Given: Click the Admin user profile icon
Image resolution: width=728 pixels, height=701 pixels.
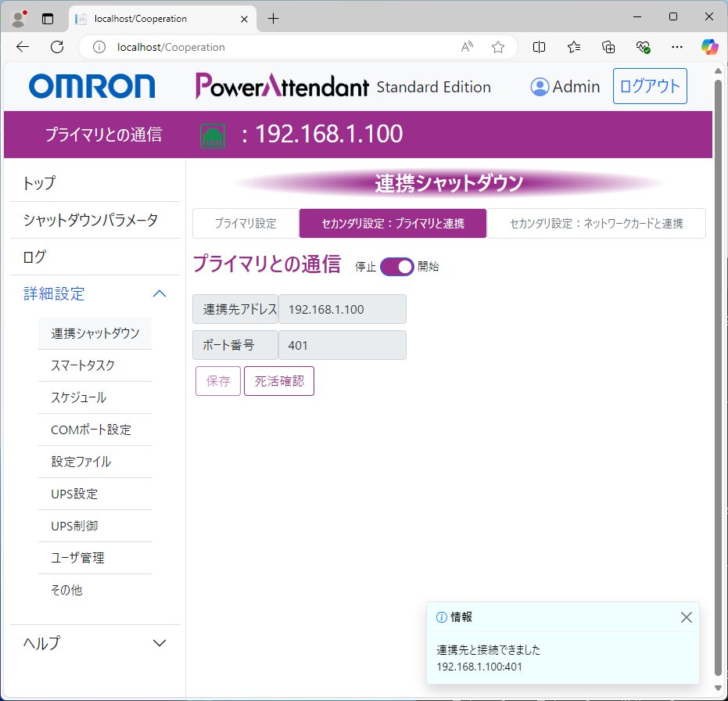Looking at the screenshot, I should tap(540, 87).
